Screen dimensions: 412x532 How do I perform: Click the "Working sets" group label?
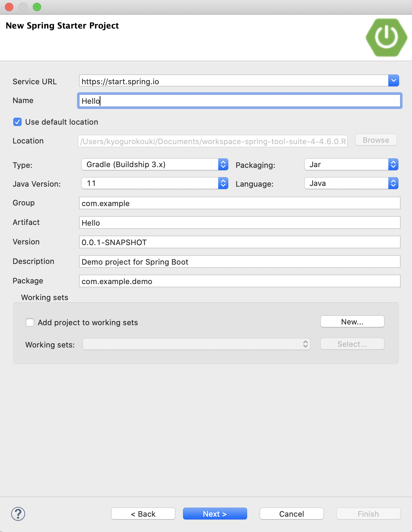45,297
